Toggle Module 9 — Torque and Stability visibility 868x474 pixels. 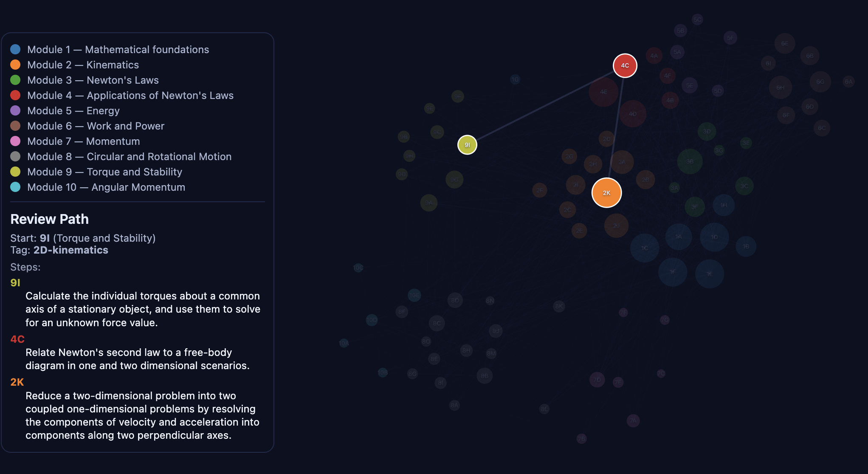[105, 172]
